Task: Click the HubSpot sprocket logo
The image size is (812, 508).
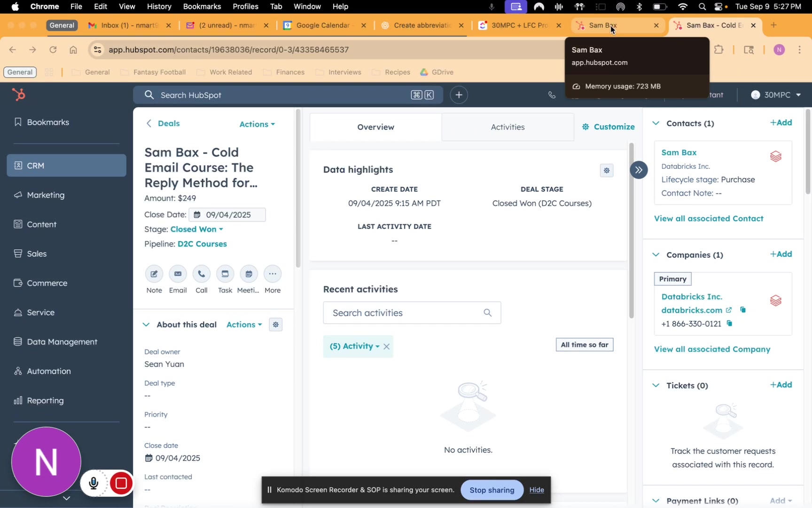Action: pyautogui.click(x=18, y=95)
